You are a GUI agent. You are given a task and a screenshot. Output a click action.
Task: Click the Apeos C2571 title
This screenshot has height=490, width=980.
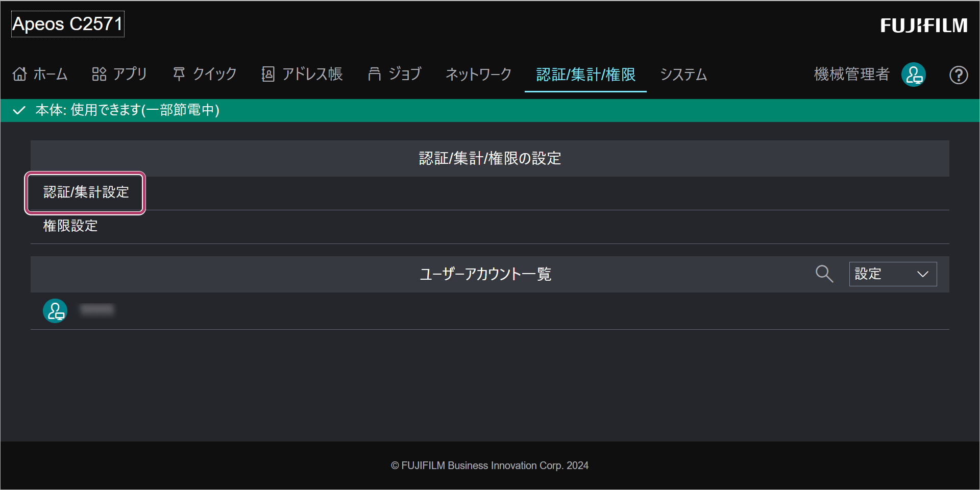tap(68, 24)
